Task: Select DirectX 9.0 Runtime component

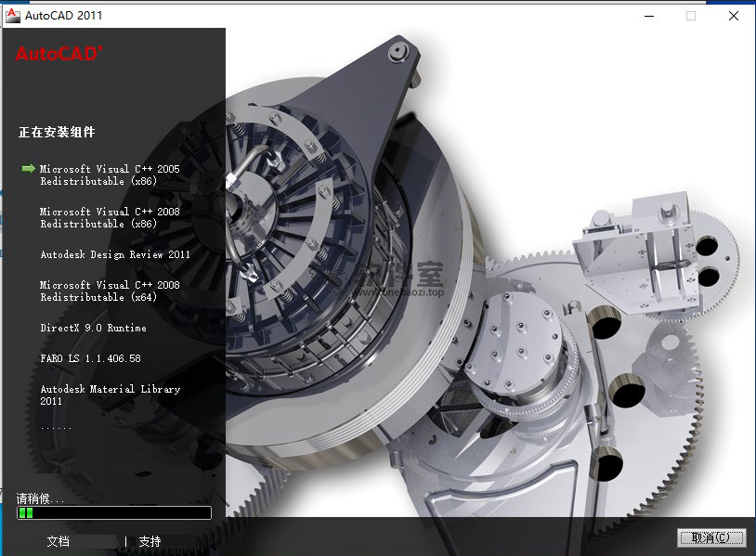Action: point(93,328)
